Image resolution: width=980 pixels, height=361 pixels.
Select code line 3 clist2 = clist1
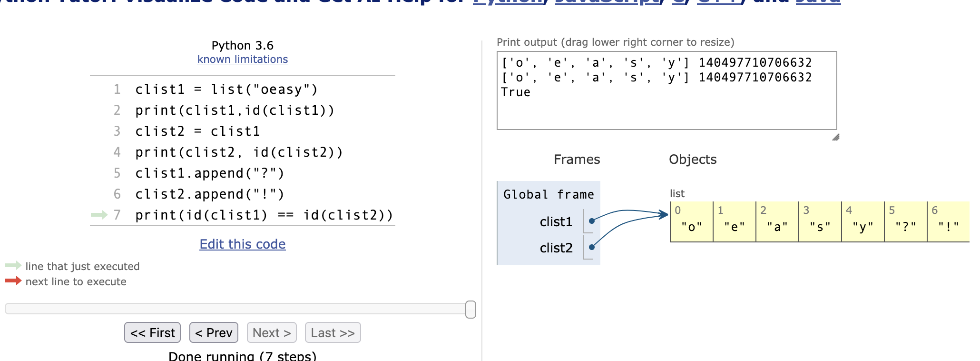click(x=197, y=131)
